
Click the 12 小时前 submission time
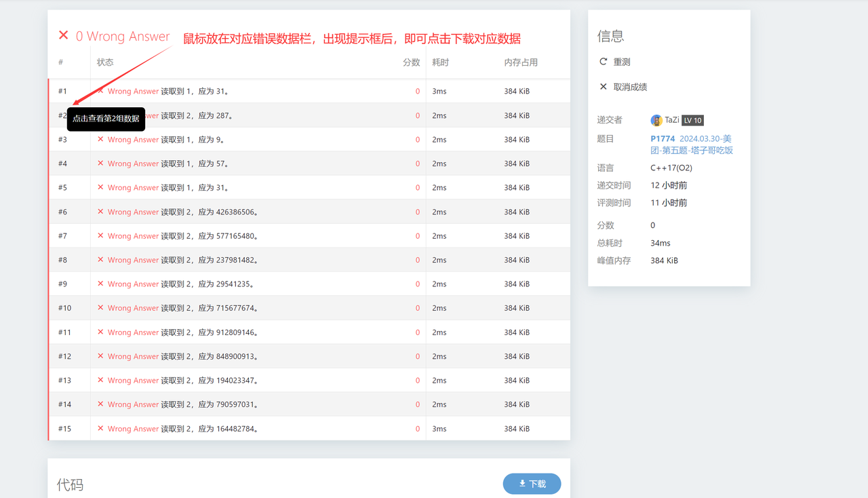coord(669,185)
